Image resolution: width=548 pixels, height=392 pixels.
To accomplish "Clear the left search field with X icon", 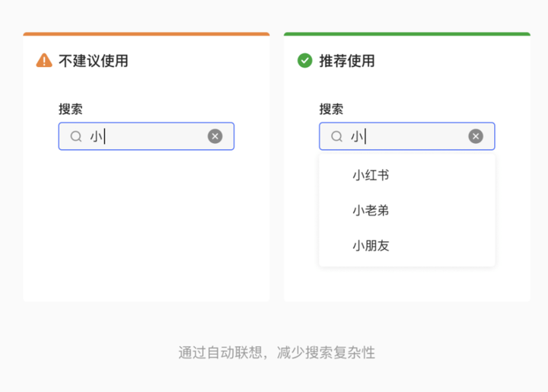I will [x=215, y=136].
